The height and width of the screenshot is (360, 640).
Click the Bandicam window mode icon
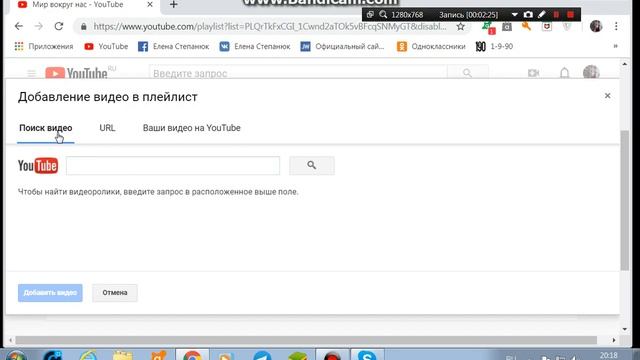pos(370,15)
